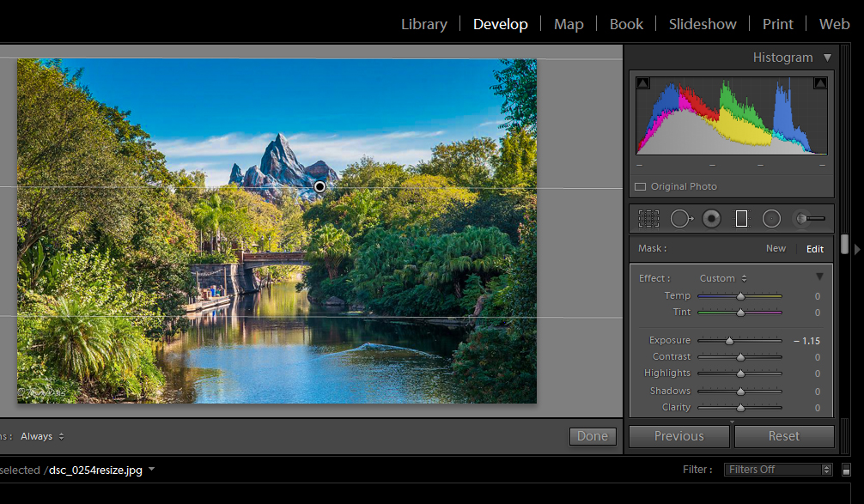Toggle the highlight clipping indicator in histogram

pyautogui.click(x=820, y=83)
